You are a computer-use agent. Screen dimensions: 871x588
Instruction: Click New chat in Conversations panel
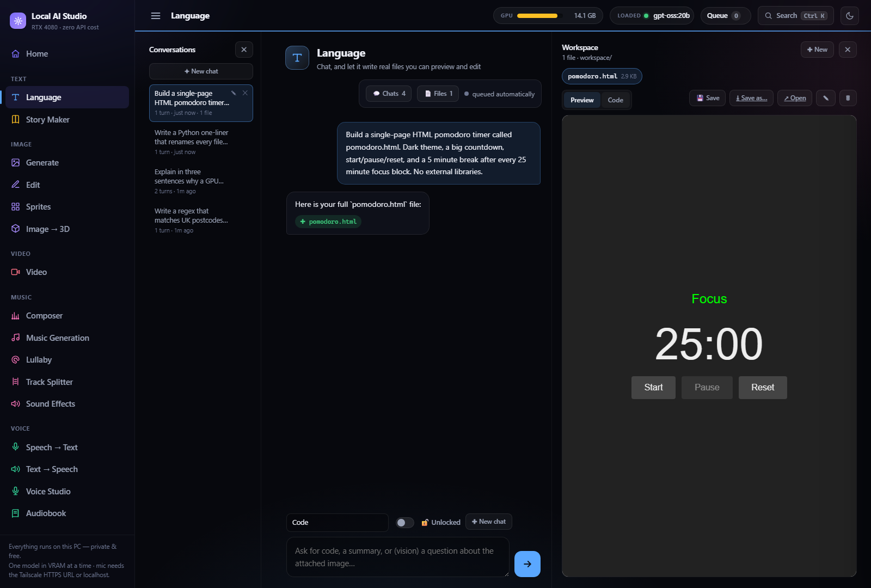point(201,71)
